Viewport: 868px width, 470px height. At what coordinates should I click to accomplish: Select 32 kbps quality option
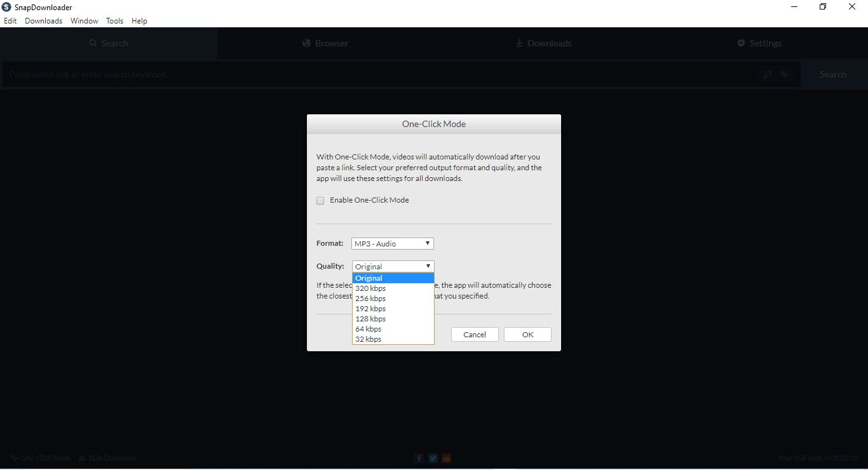click(x=393, y=339)
